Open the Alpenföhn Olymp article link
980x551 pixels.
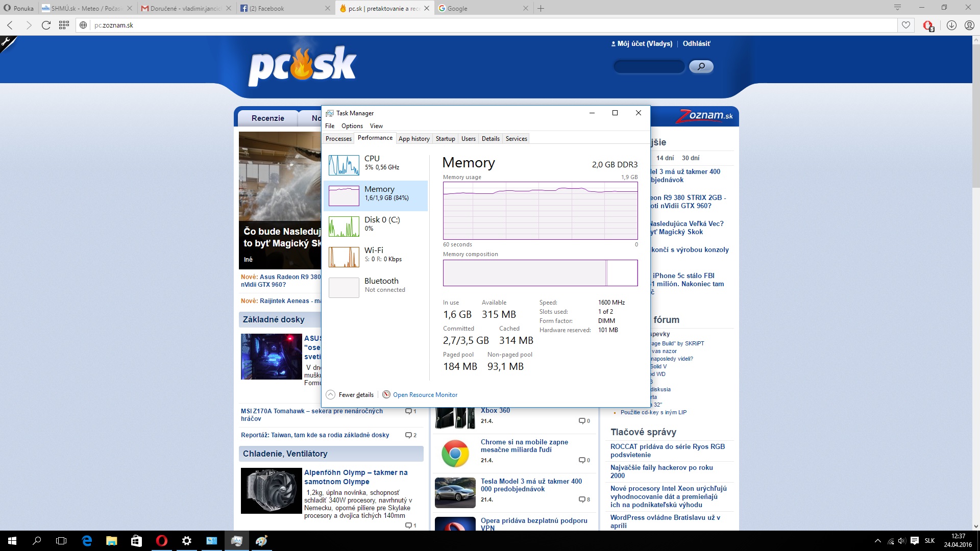tap(356, 477)
